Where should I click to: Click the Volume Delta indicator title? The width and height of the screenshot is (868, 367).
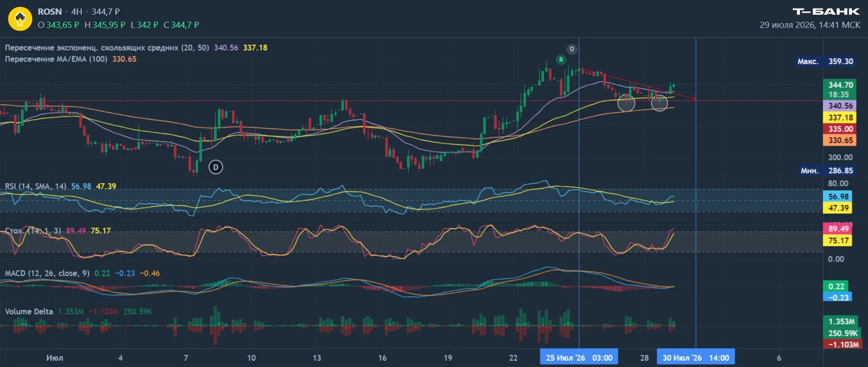pyautogui.click(x=29, y=312)
